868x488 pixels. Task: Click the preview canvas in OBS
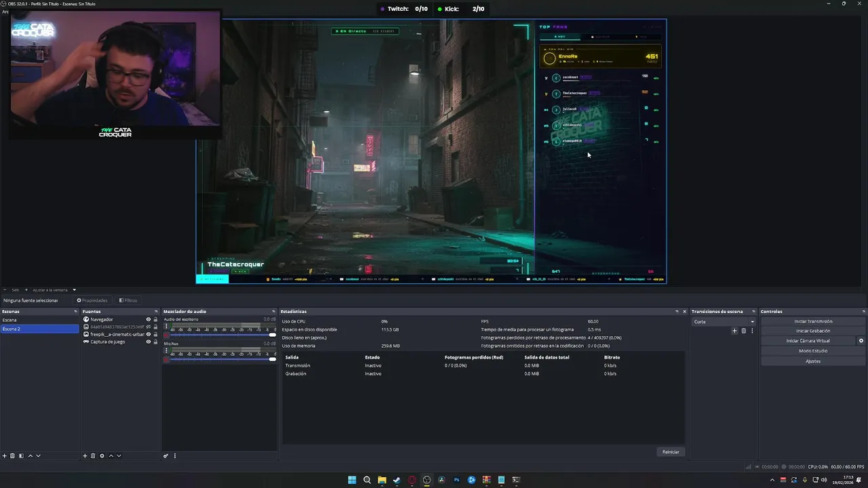click(431, 151)
